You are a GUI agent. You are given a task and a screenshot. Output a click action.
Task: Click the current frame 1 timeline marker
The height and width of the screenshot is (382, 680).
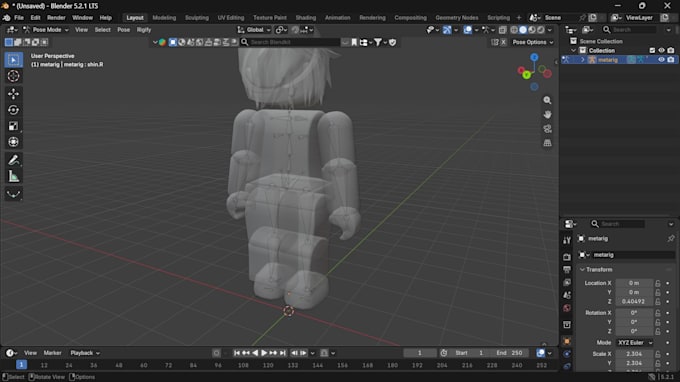21,365
